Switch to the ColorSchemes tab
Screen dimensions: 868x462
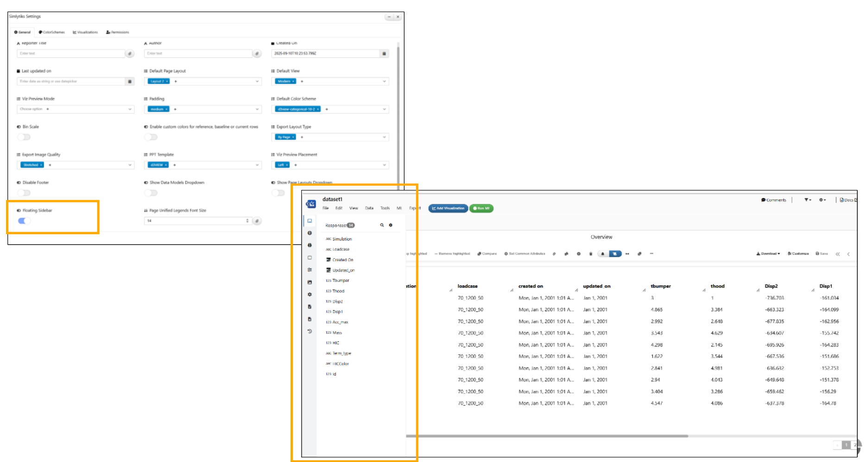52,32
